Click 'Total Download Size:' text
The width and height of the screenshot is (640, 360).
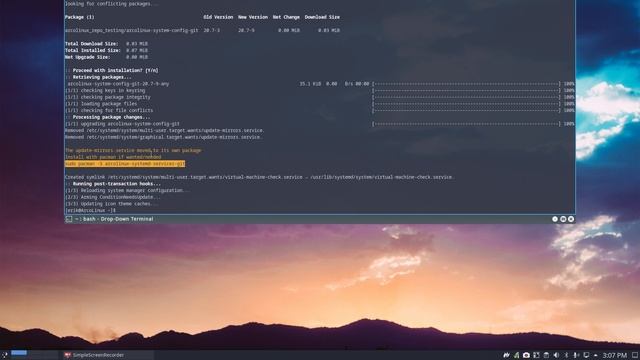pos(92,43)
